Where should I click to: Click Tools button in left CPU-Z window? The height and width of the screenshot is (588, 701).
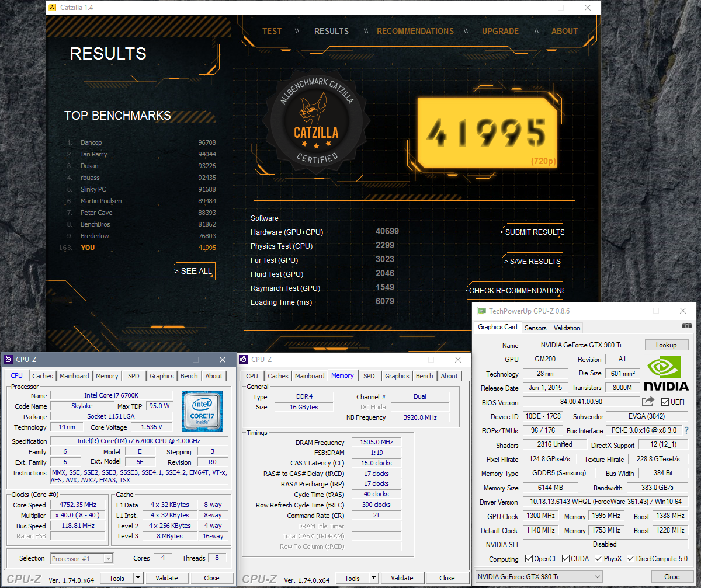tap(117, 578)
